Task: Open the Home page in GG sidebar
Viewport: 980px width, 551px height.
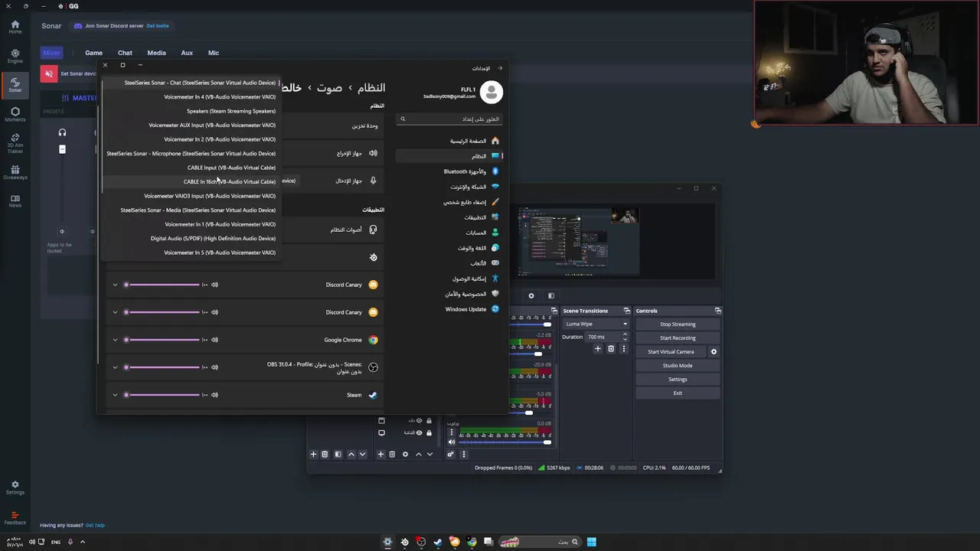Action: tap(15, 27)
